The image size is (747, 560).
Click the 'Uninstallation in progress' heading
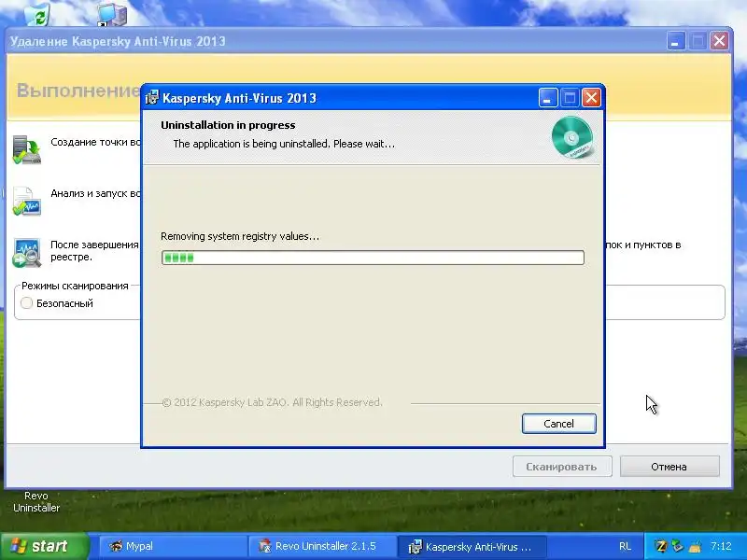coord(228,125)
